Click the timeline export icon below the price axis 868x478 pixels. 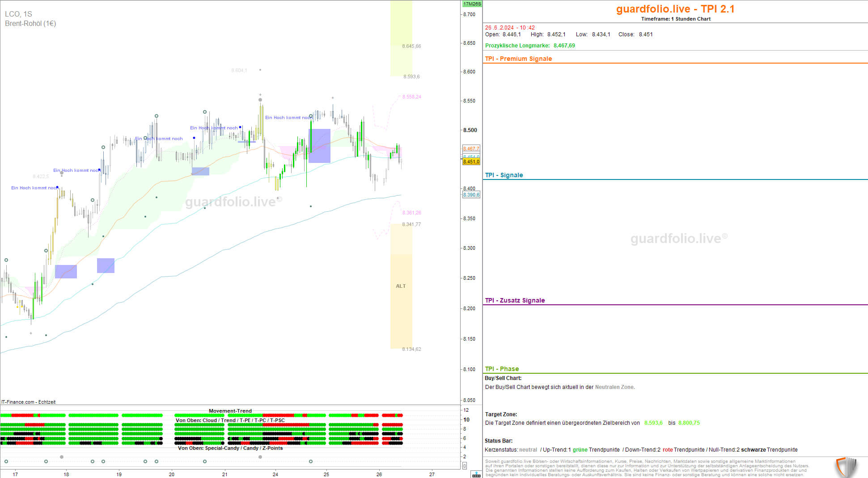click(477, 474)
